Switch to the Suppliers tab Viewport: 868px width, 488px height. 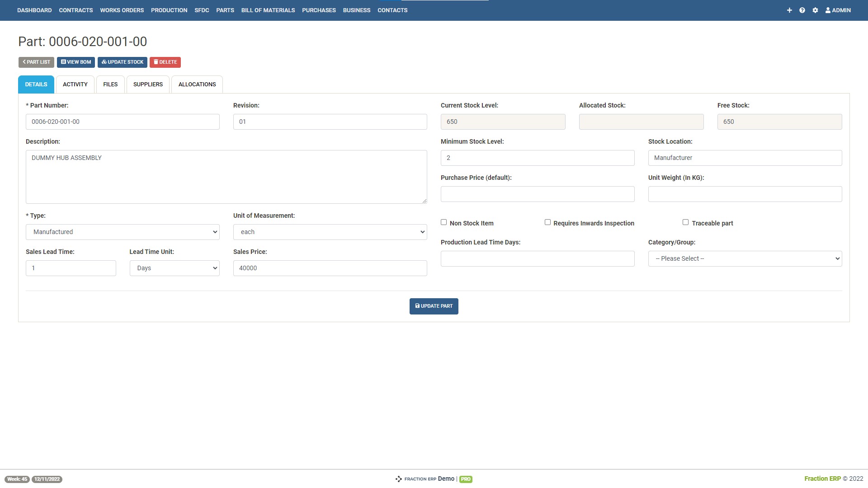[148, 84]
